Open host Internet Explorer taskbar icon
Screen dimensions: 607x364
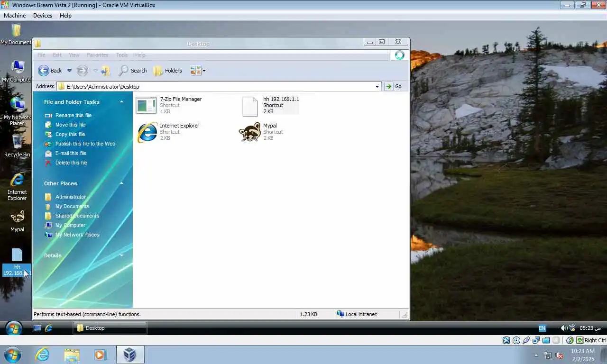[42, 355]
